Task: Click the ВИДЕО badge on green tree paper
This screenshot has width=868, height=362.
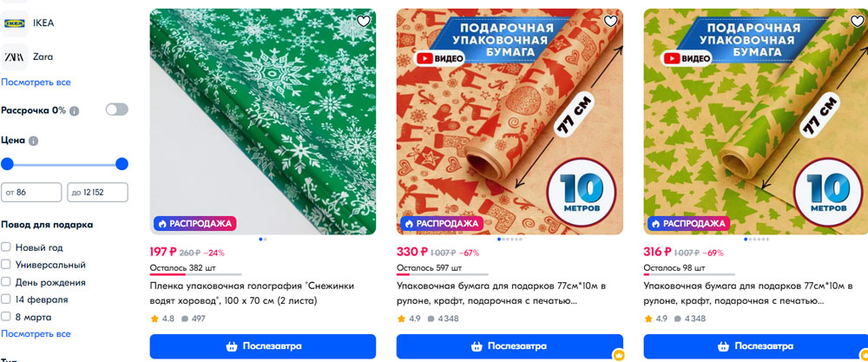Action: pyautogui.click(x=687, y=58)
